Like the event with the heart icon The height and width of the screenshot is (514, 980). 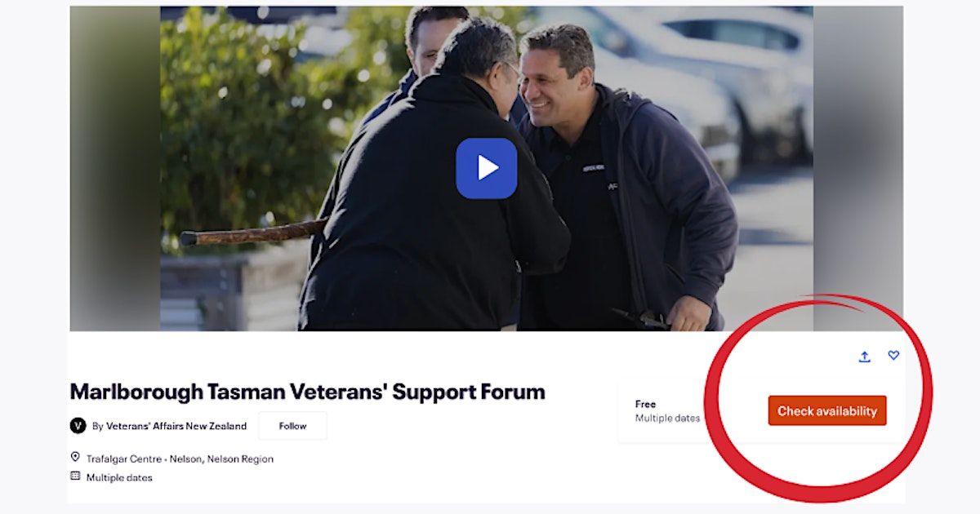click(893, 356)
